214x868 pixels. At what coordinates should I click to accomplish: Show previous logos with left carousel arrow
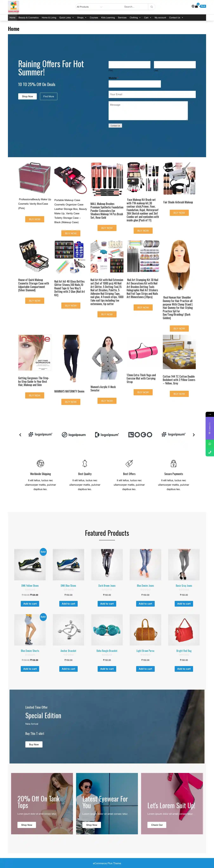(x=20, y=435)
